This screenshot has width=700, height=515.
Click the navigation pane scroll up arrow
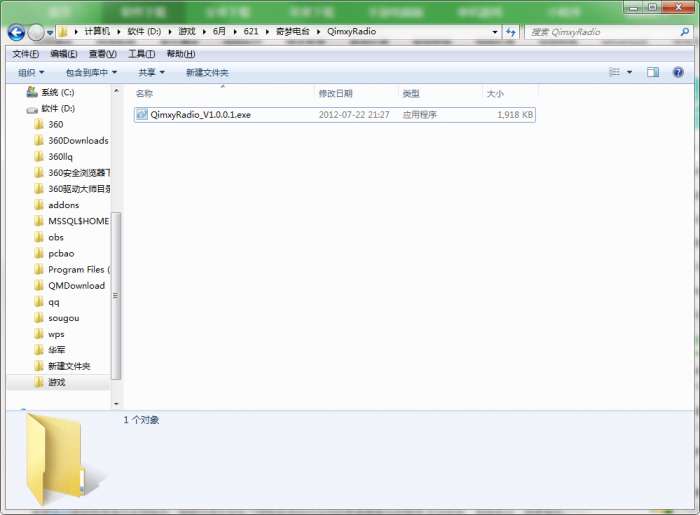coord(116,91)
